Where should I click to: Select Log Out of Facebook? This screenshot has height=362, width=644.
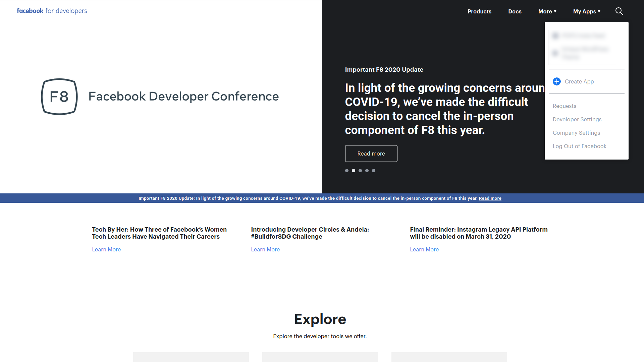[579, 146]
